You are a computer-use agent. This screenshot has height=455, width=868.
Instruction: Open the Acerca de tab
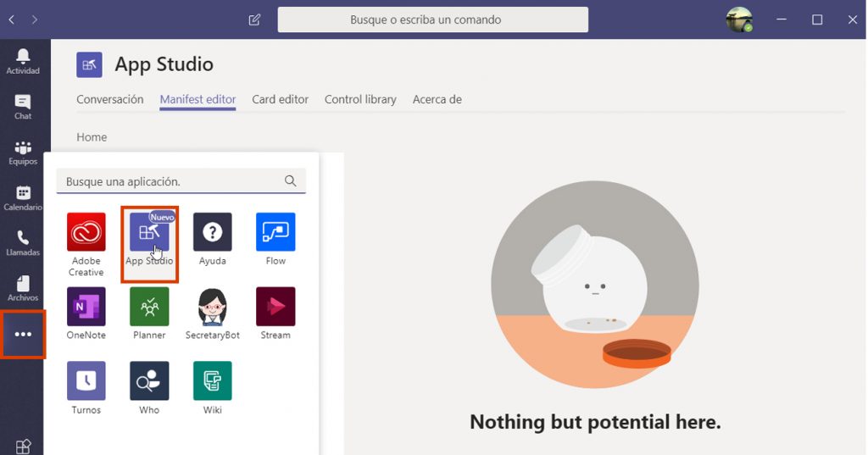[x=437, y=100]
